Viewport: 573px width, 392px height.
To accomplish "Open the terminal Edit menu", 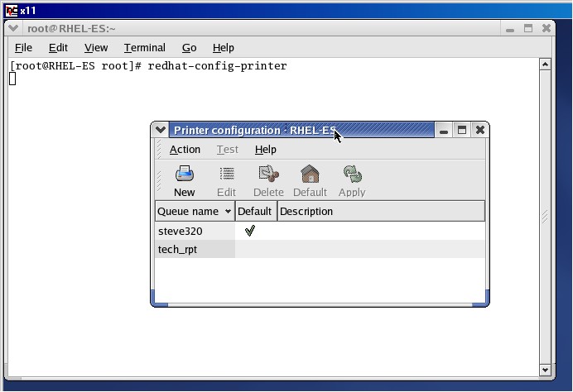I will (x=58, y=48).
